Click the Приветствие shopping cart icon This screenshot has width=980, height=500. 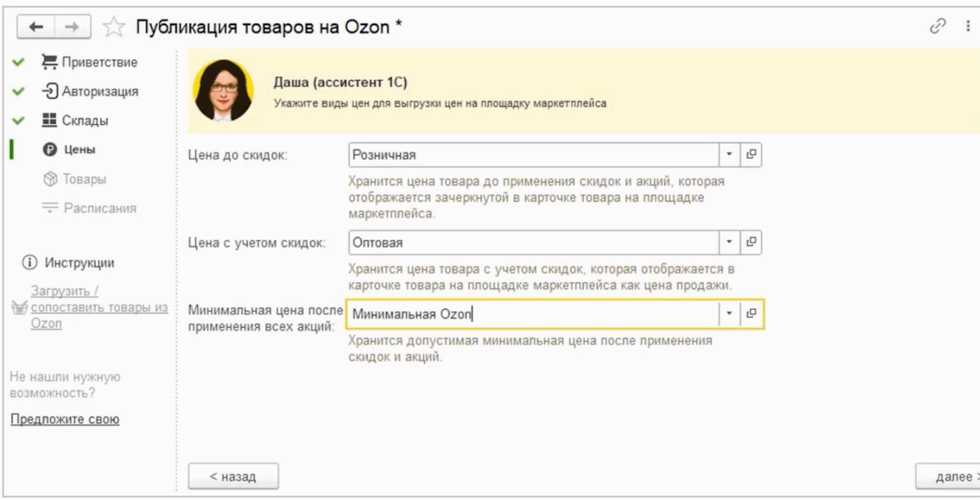click(50, 62)
